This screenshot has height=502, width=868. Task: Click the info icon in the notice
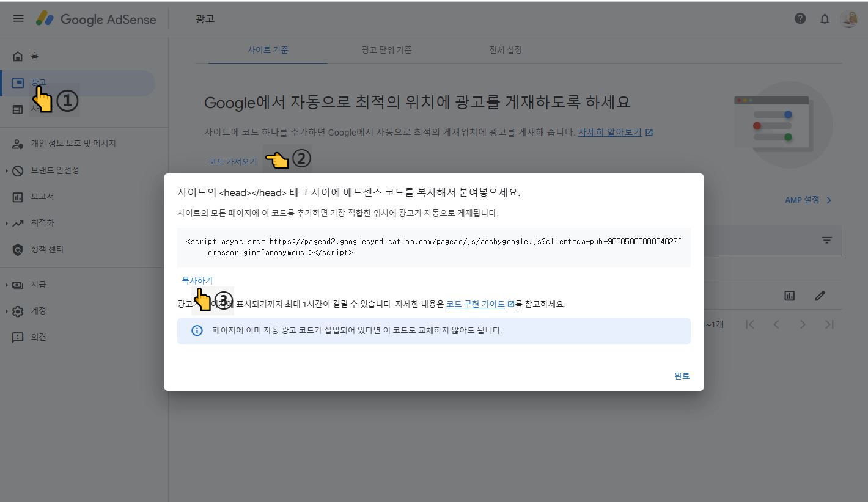197,330
